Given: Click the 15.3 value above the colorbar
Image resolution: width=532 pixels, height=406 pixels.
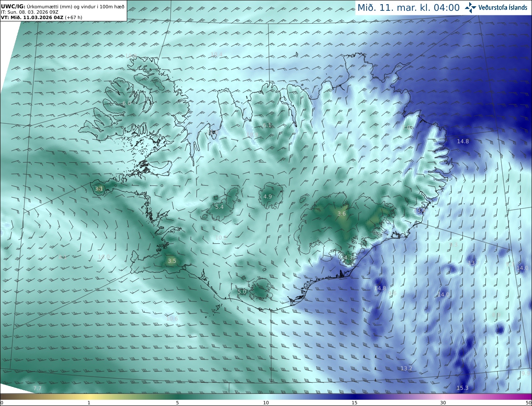Looking at the screenshot, I should 463,388.
